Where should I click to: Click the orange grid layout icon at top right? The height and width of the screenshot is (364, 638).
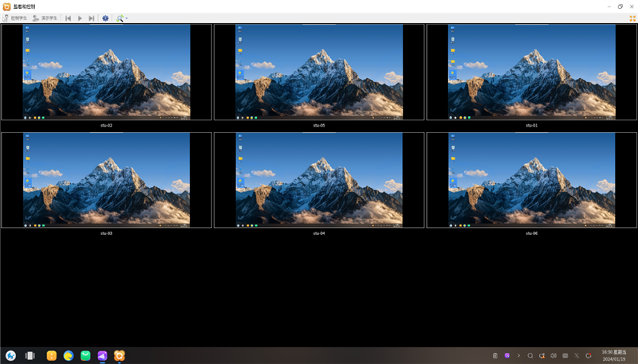pos(632,18)
